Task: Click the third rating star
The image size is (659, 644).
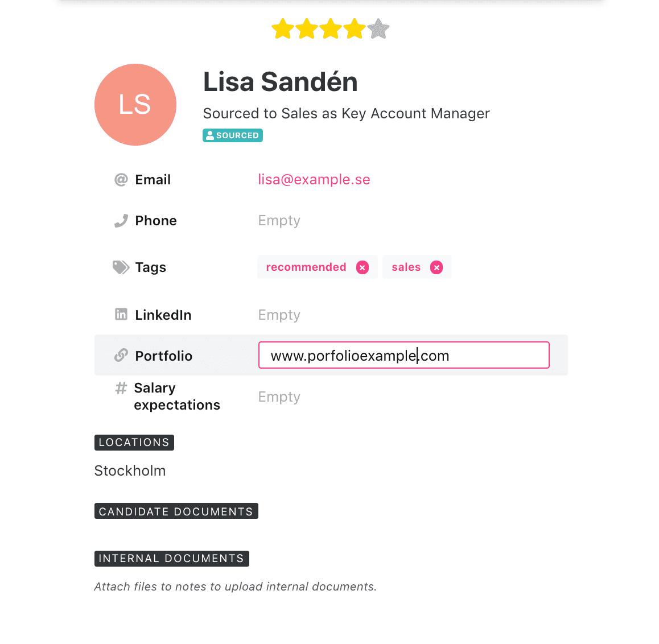Action: pos(331,29)
